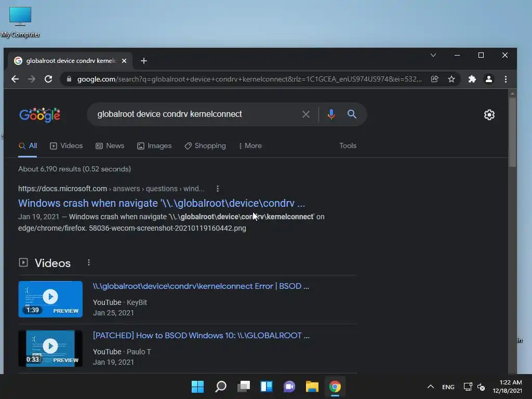Reload the Google search page
The image size is (532, 399).
48,79
